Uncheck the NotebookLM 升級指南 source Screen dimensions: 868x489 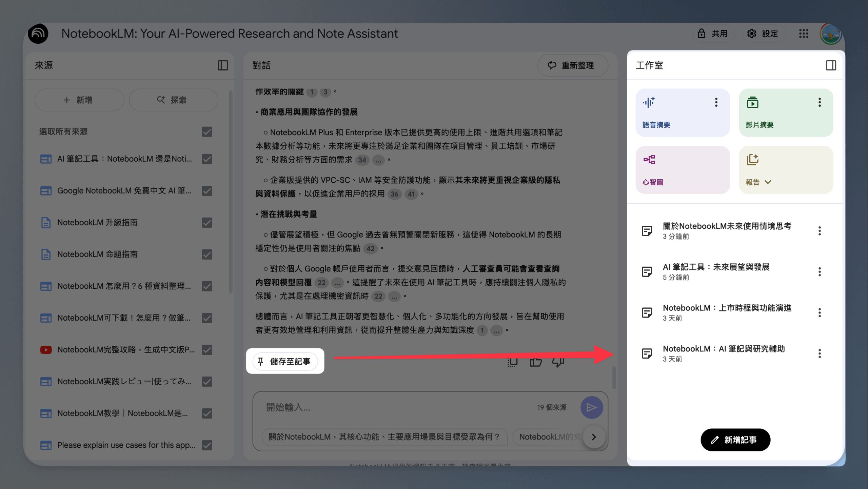point(207,223)
